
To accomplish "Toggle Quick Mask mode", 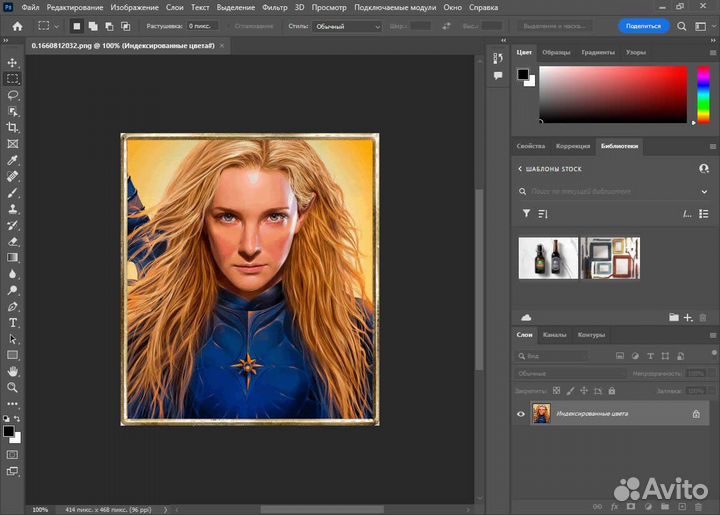I will point(12,454).
